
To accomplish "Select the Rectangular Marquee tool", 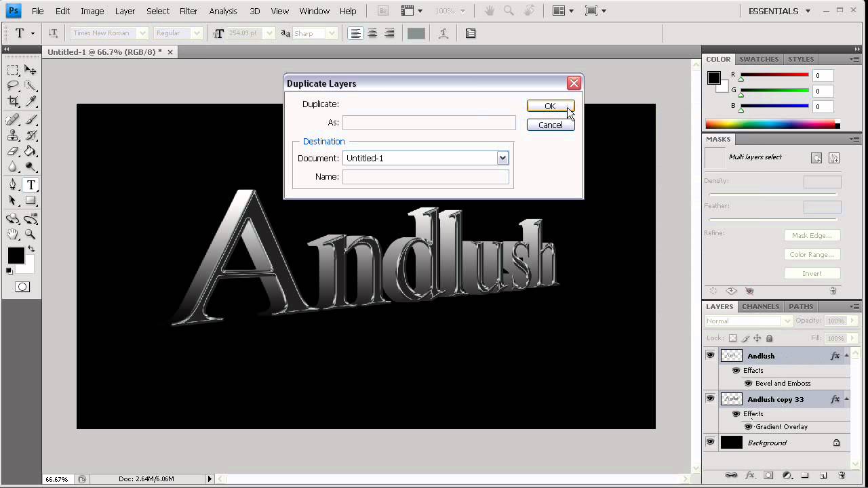I will (13, 70).
